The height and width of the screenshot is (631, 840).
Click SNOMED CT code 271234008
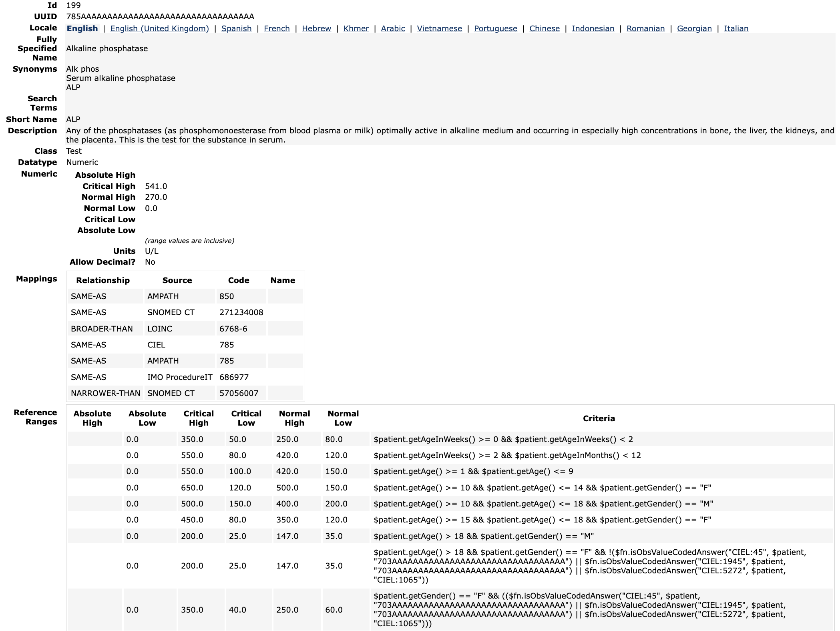(x=241, y=312)
